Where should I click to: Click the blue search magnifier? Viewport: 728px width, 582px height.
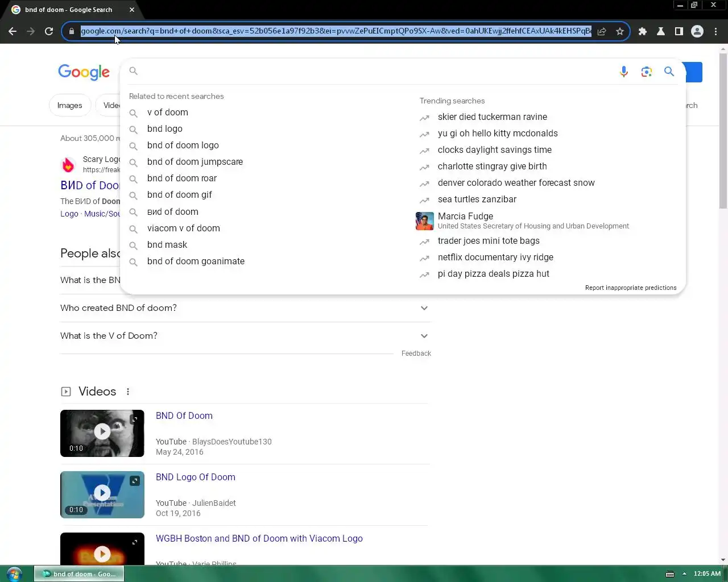click(x=669, y=72)
